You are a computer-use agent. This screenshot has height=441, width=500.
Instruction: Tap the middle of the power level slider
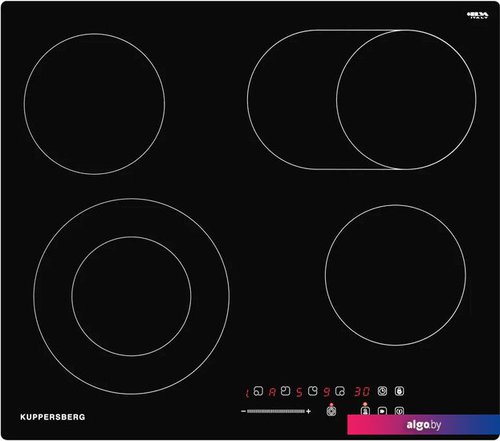276,411
